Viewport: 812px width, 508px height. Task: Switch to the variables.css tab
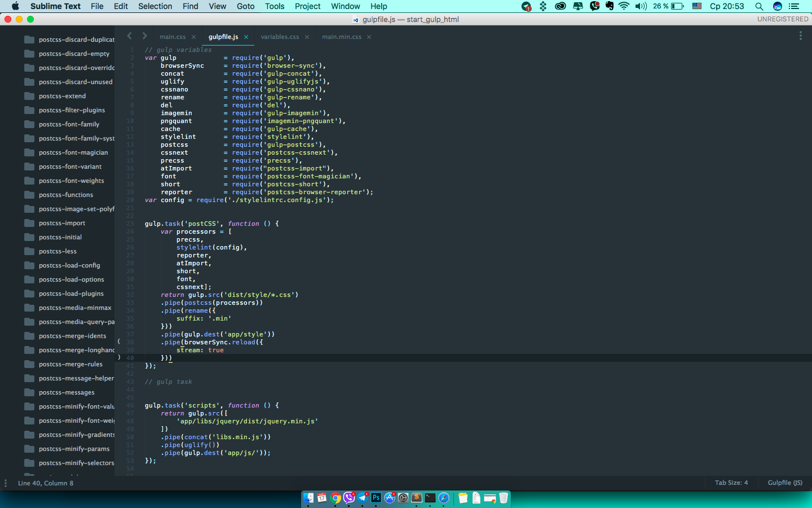pyautogui.click(x=280, y=37)
